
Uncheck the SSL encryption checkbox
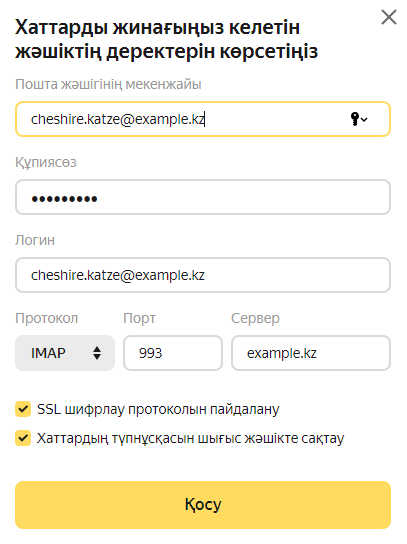click(x=23, y=409)
